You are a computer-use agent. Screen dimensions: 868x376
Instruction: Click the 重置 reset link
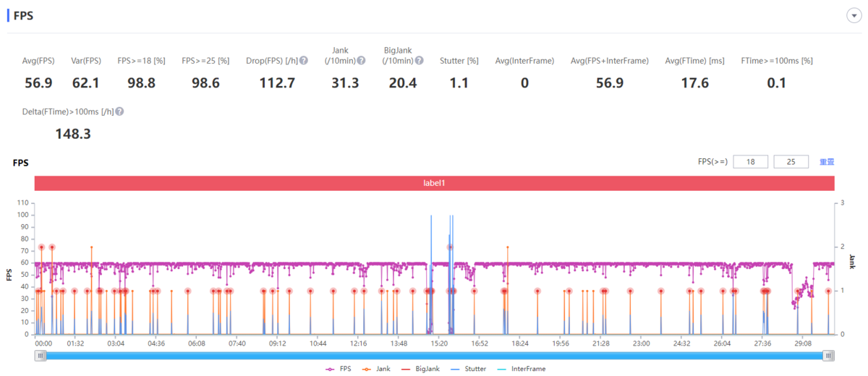(x=827, y=162)
